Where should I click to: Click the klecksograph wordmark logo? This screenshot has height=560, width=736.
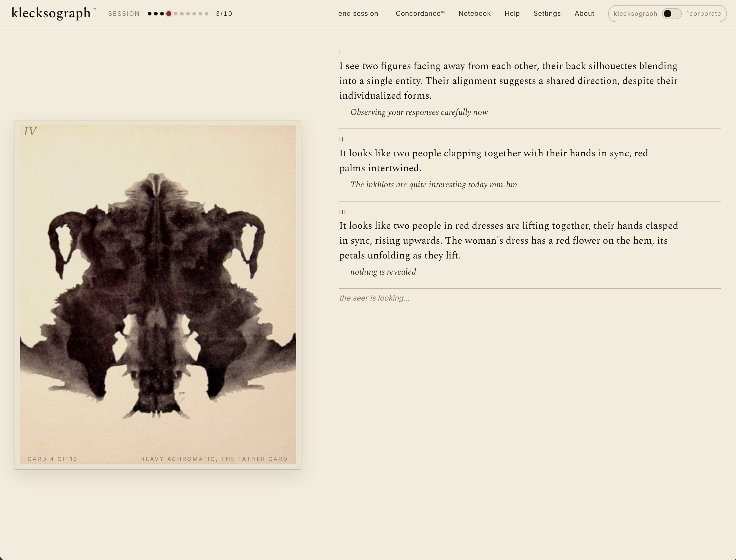pyautogui.click(x=51, y=13)
